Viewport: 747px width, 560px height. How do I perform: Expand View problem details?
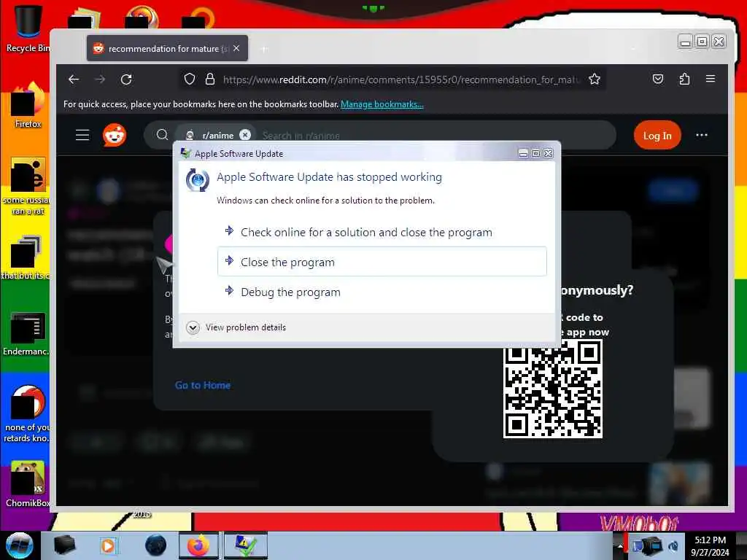tap(237, 327)
